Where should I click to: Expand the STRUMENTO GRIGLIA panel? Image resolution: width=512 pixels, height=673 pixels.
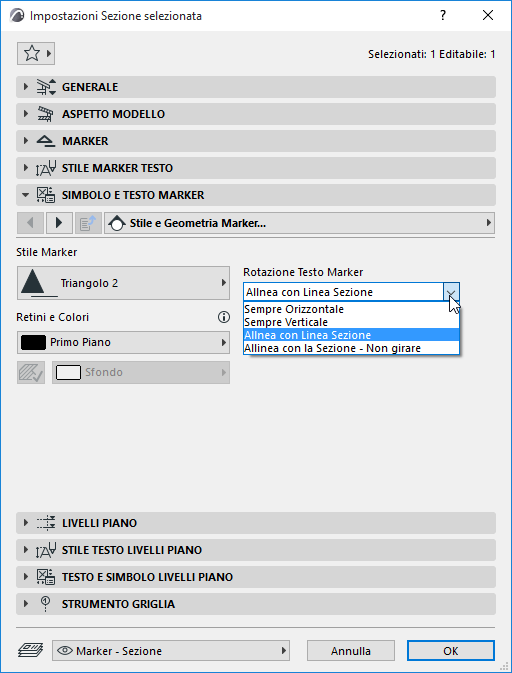tap(256, 604)
